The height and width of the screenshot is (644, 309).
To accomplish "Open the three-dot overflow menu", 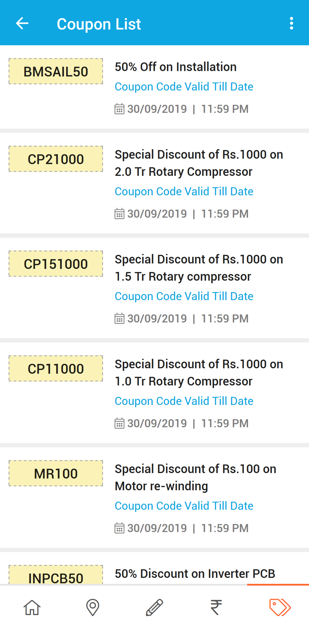I will [291, 23].
